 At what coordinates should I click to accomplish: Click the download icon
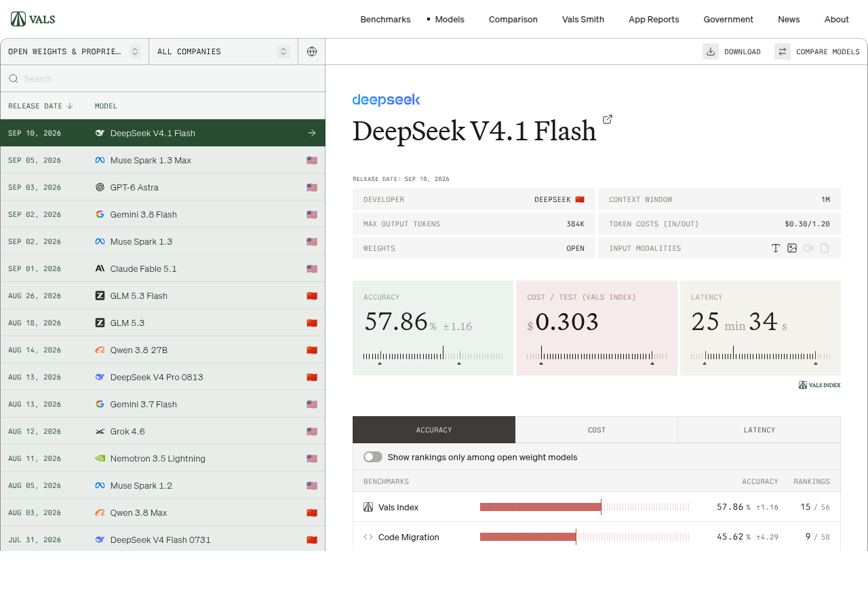[x=711, y=52]
